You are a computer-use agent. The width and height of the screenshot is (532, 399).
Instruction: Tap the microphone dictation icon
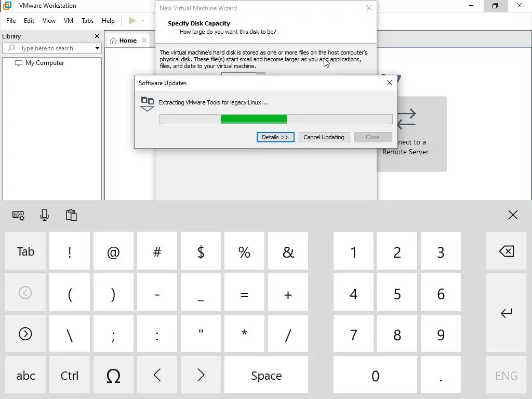point(45,215)
